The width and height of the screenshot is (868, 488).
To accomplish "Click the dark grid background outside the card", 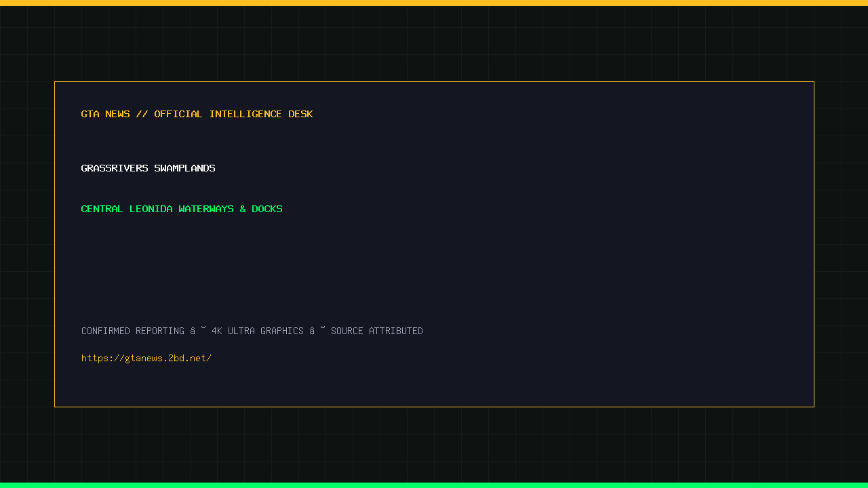I will pos(434,447).
